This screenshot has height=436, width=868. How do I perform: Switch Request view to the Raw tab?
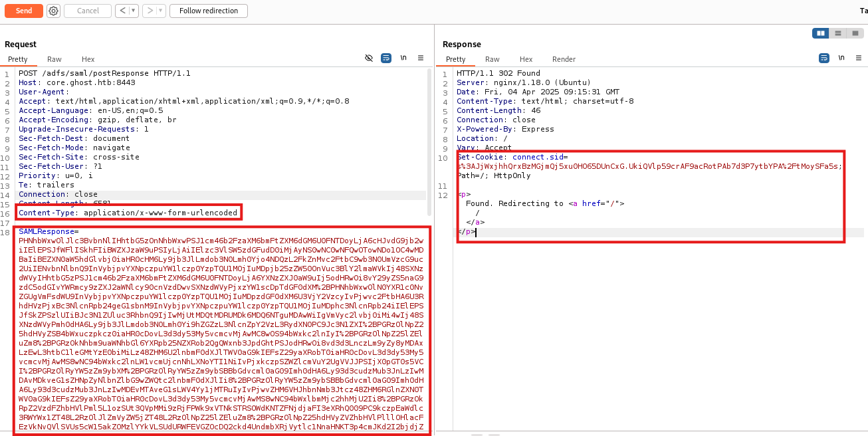pyautogui.click(x=54, y=59)
